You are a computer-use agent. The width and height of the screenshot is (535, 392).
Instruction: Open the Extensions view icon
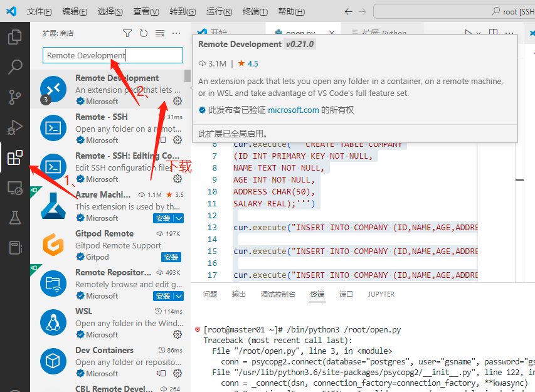point(14,157)
